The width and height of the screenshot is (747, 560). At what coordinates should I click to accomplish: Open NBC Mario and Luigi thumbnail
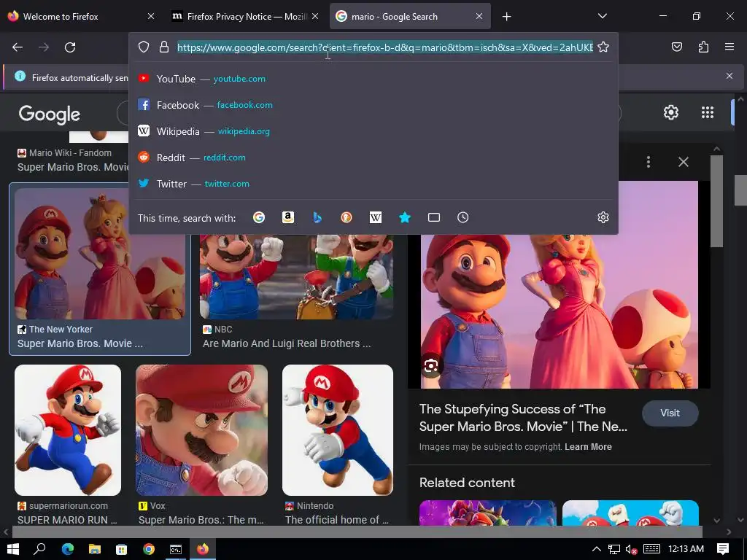coord(296,276)
